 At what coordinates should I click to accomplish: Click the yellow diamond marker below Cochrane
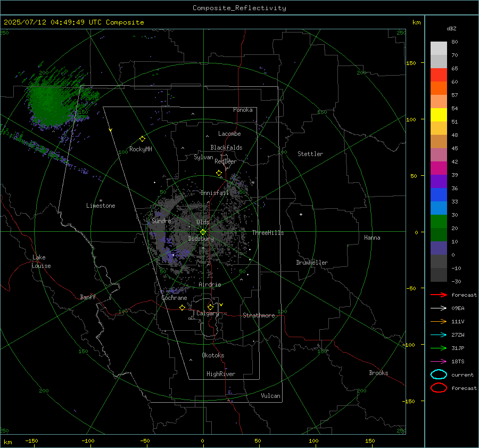pyautogui.click(x=182, y=308)
